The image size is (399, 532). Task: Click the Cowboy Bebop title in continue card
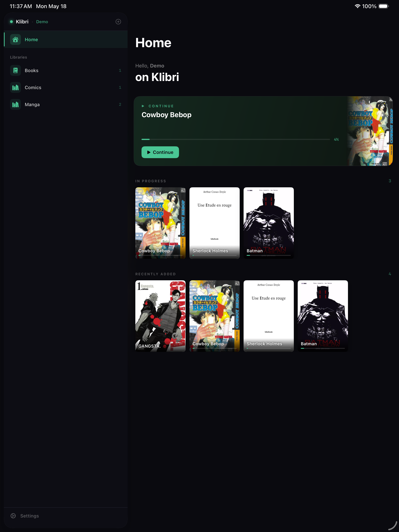click(166, 115)
